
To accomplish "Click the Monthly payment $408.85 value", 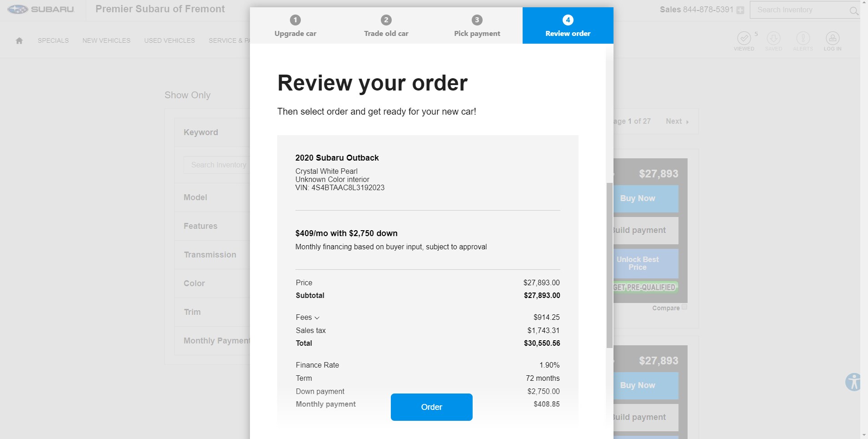I will point(547,404).
